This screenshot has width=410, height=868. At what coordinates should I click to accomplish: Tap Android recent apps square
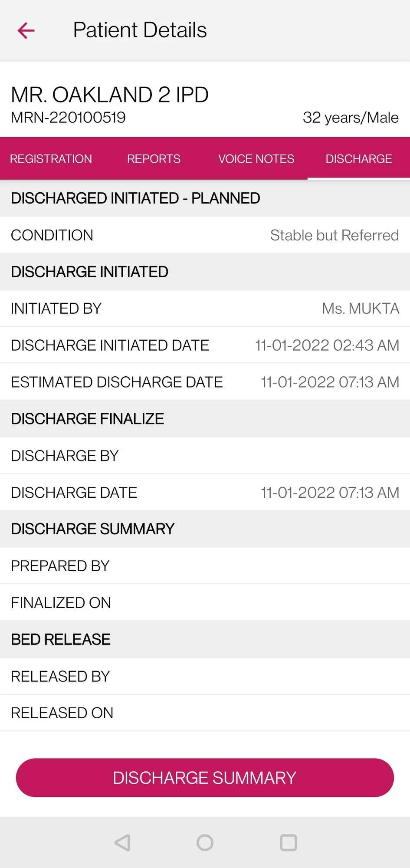point(289,842)
